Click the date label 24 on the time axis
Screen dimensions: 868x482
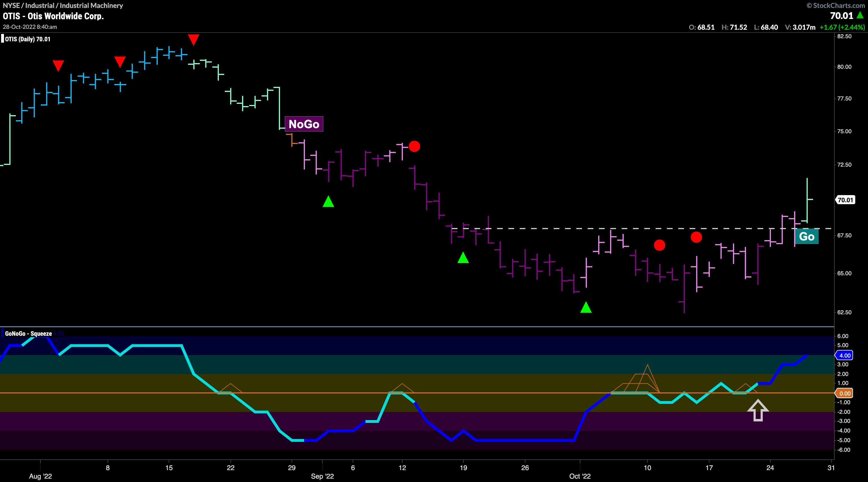coord(770,468)
